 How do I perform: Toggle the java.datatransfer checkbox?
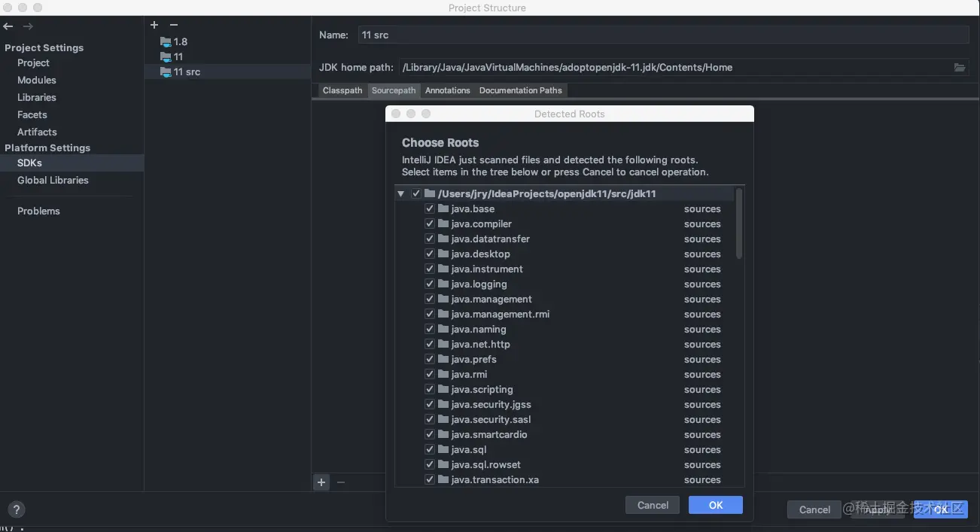pyautogui.click(x=430, y=239)
